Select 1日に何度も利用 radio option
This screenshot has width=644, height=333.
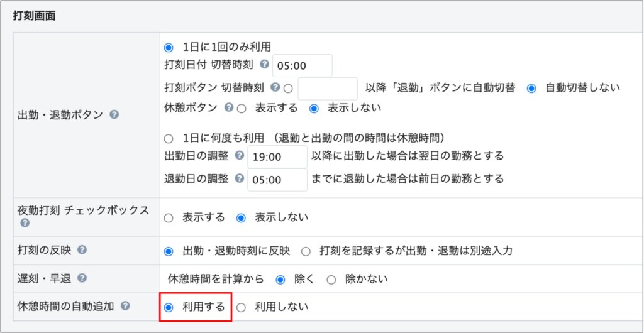pos(168,138)
